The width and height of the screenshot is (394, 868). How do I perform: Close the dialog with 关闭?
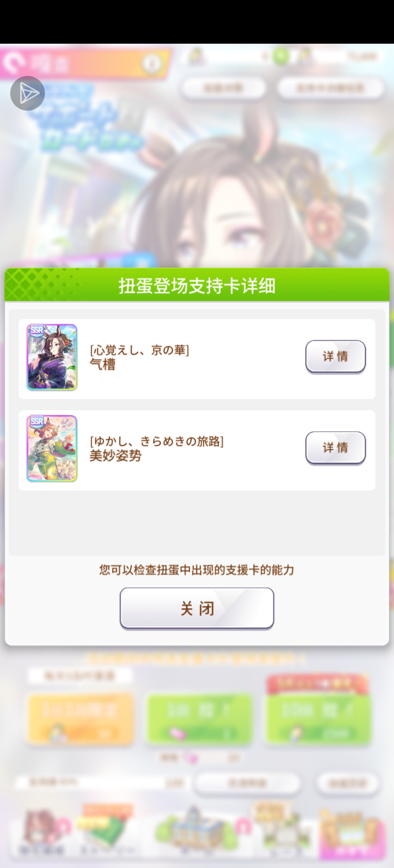click(197, 609)
